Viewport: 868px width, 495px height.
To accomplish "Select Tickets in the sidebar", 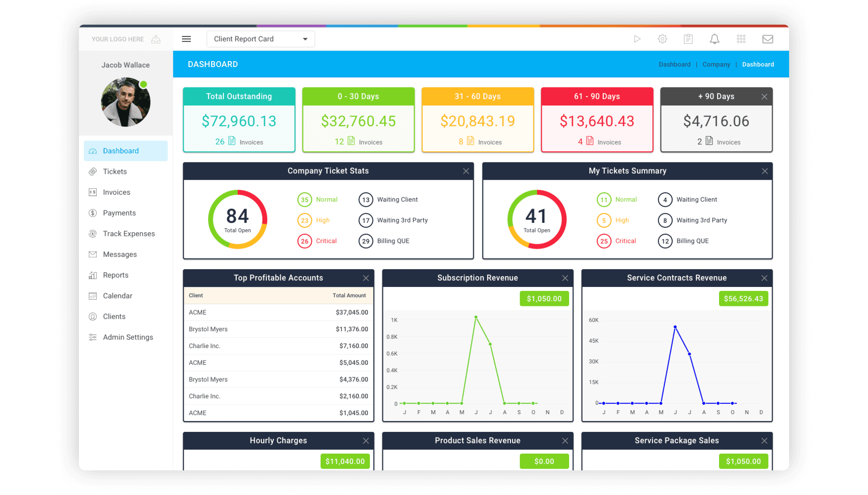I will pyautogui.click(x=115, y=171).
